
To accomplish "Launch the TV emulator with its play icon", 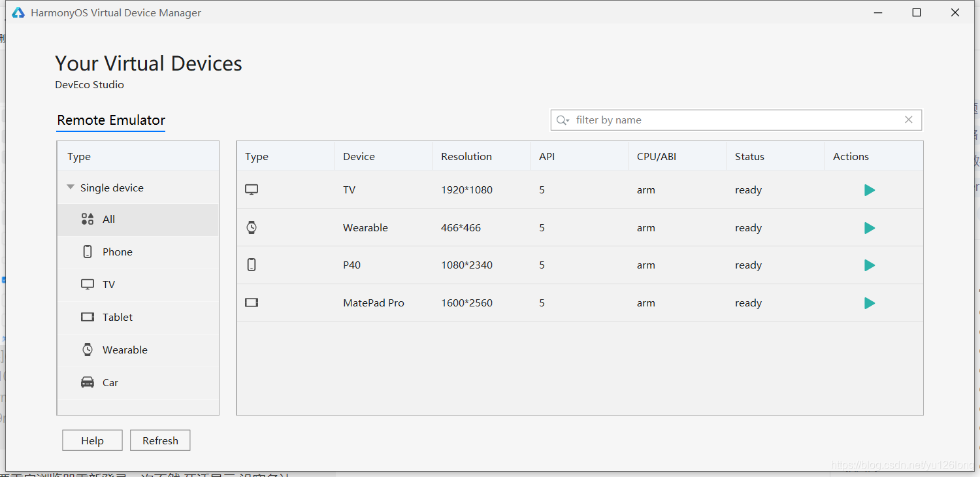I will coord(870,190).
